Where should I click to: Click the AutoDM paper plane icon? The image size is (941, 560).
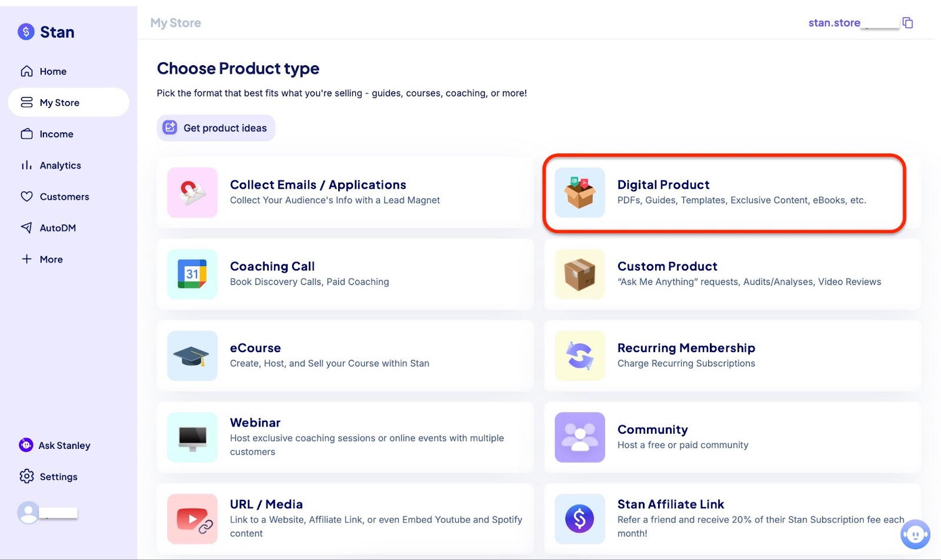(x=26, y=227)
